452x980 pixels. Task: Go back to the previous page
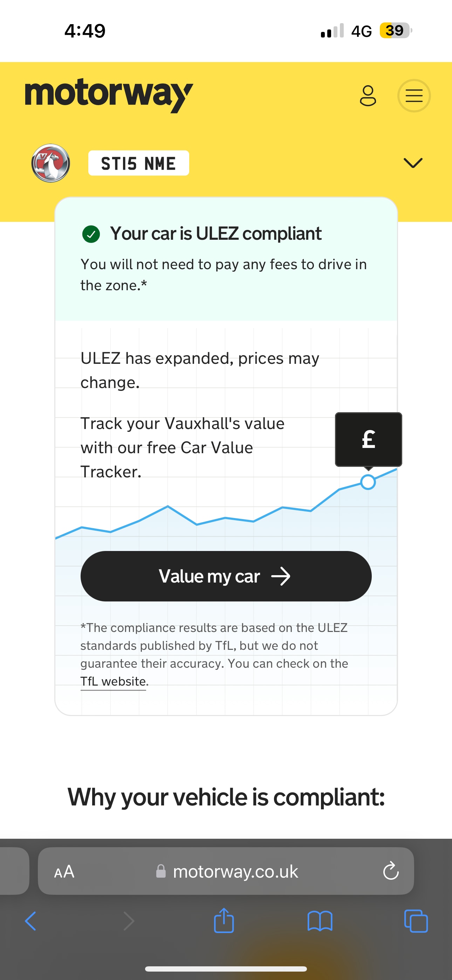[x=30, y=921]
